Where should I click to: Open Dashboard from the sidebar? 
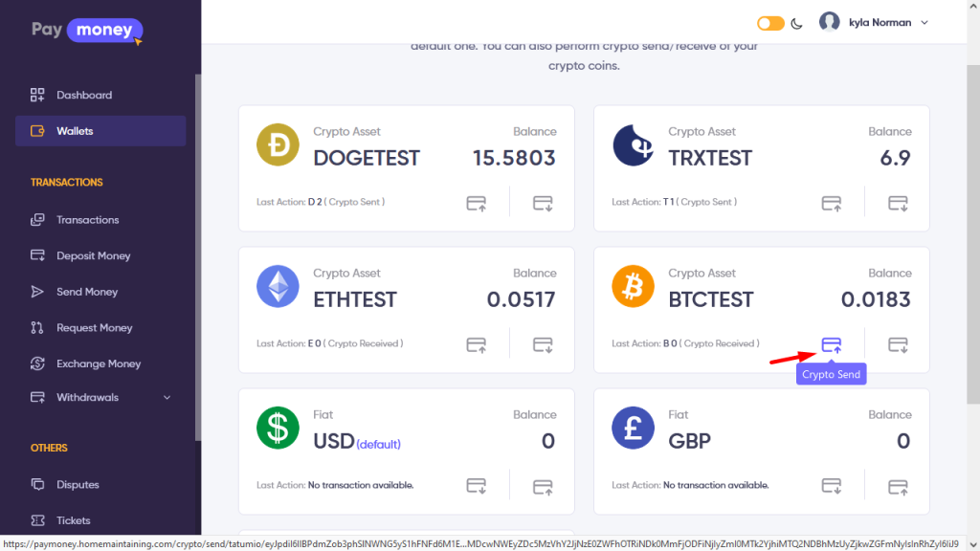click(x=84, y=96)
